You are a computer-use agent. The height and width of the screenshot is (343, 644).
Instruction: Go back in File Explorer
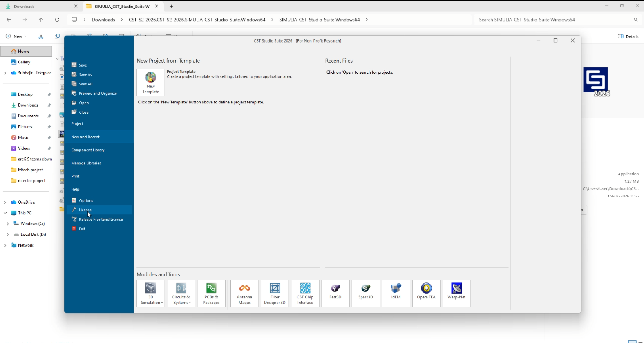pyautogui.click(x=9, y=20)
